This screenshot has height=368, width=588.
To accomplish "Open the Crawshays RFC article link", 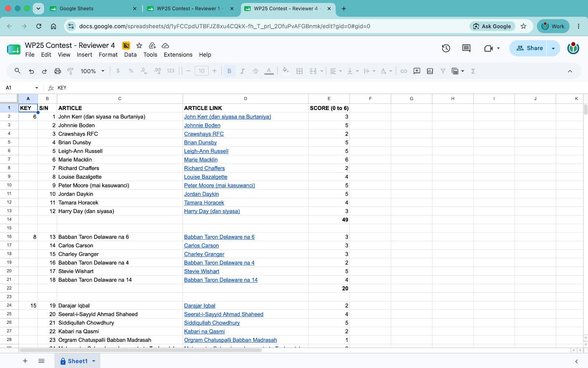I will (204, 134).
